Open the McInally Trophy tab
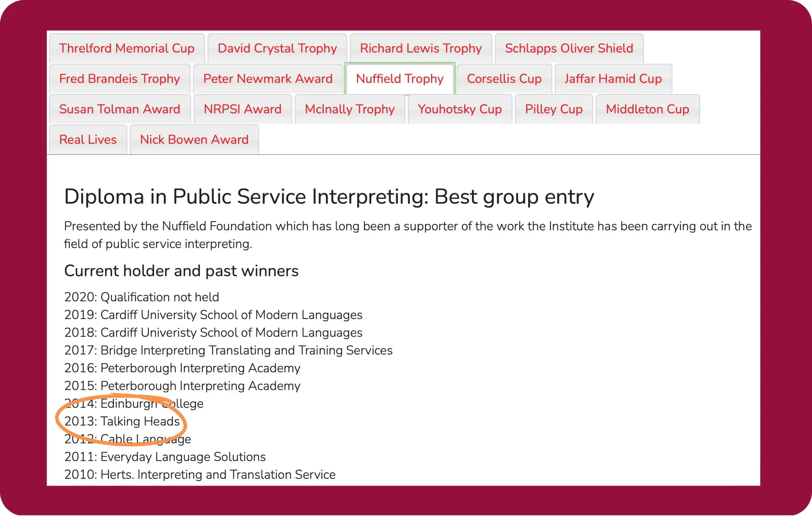Image resolution: width=812 pixels, height=516 pixels. pos(349,109)
